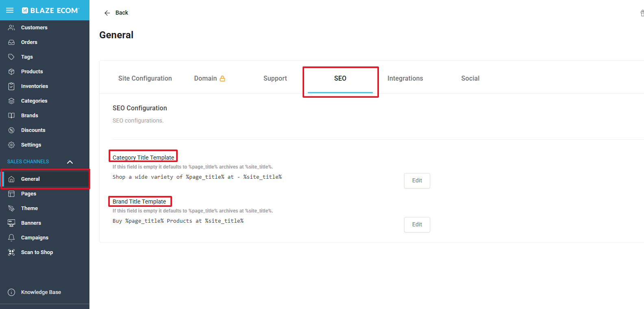This screenshot has width=644, height=309.
Task: Click the Pages layout icon
Action: [11, 194]
